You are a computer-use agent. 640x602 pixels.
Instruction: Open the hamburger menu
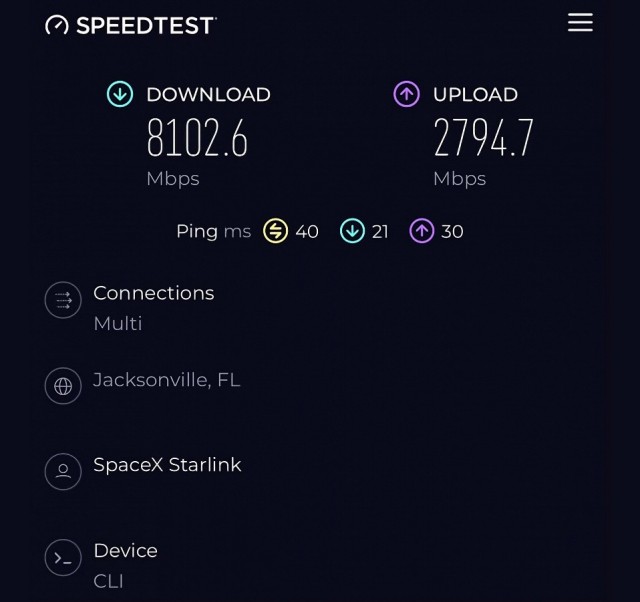(580, 22)
